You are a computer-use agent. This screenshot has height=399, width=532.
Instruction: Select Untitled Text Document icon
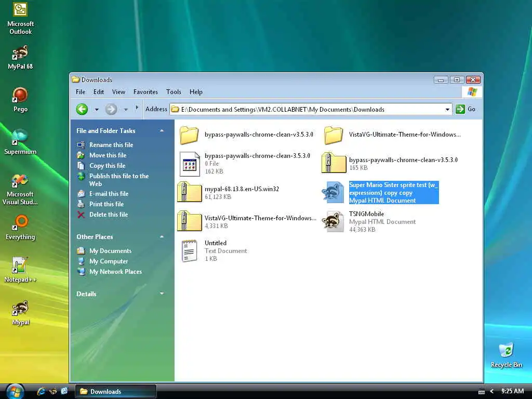pos(189,251)
